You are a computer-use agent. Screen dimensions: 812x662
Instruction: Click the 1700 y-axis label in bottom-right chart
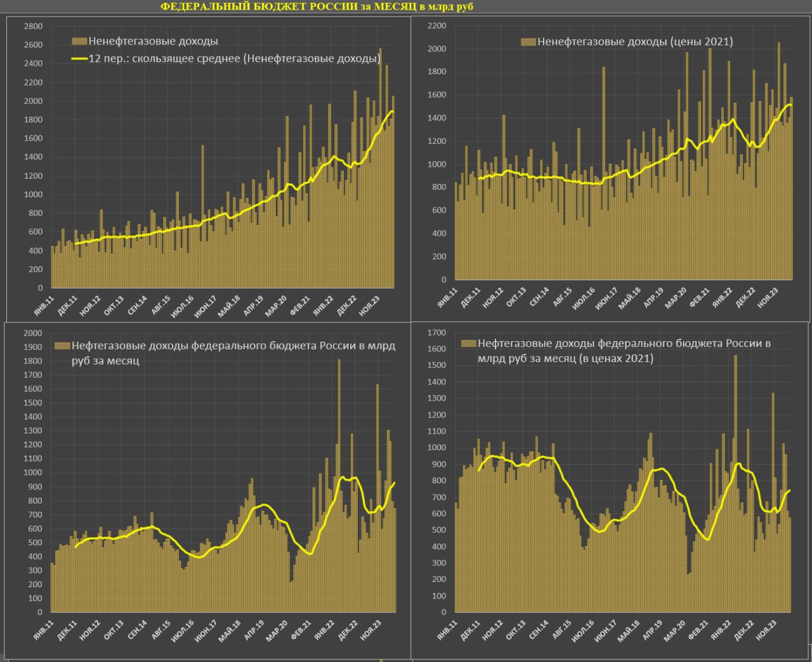click(436, 332)
